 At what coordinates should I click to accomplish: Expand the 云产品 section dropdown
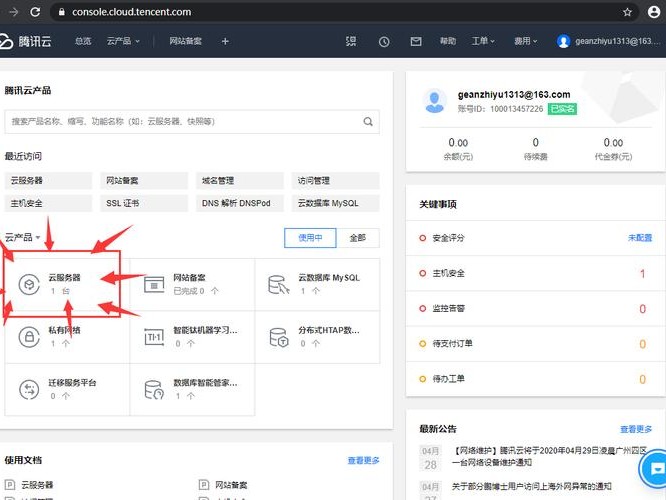click(x=23, y=237)
